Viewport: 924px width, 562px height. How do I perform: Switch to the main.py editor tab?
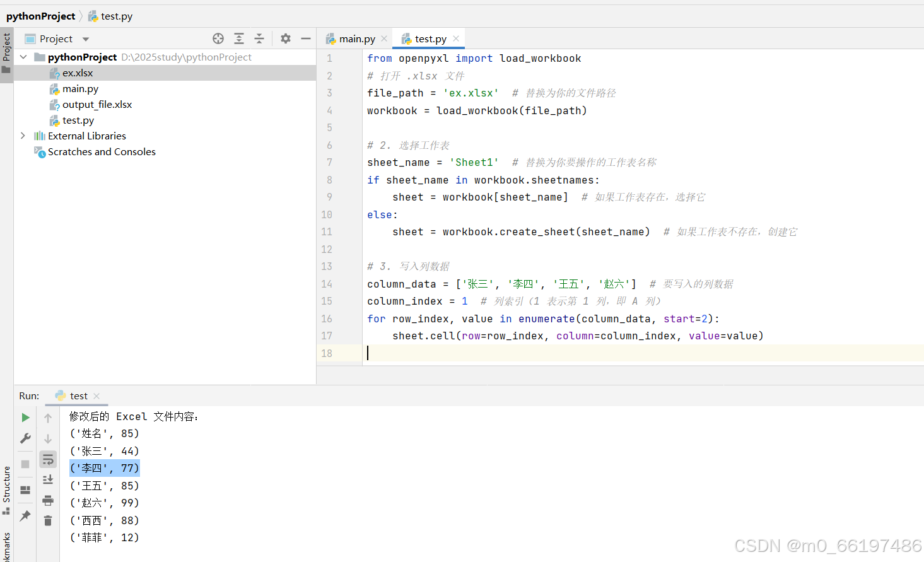coord(355,38)
